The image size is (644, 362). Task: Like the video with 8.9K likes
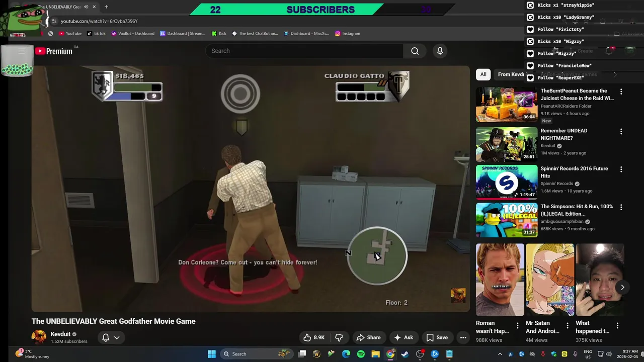(313, 337)
